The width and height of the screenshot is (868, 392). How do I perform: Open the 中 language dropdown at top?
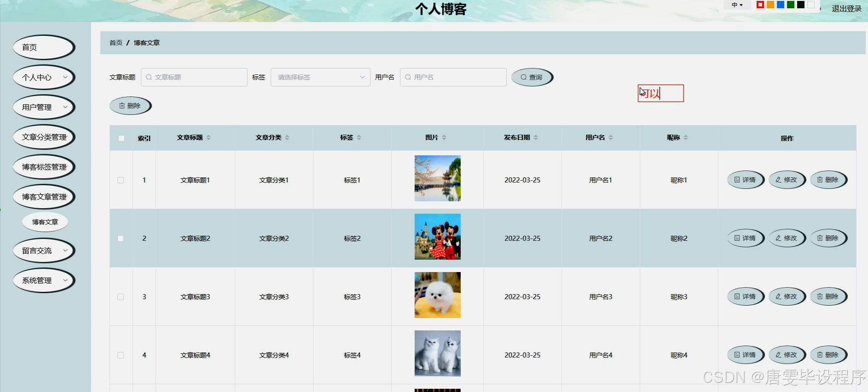click(x=737, y=5)
